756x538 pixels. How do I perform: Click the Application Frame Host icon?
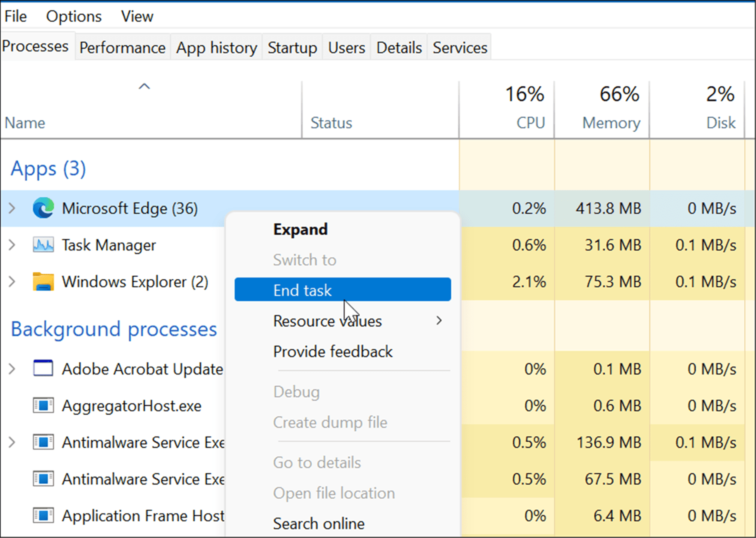pos(43,515)
